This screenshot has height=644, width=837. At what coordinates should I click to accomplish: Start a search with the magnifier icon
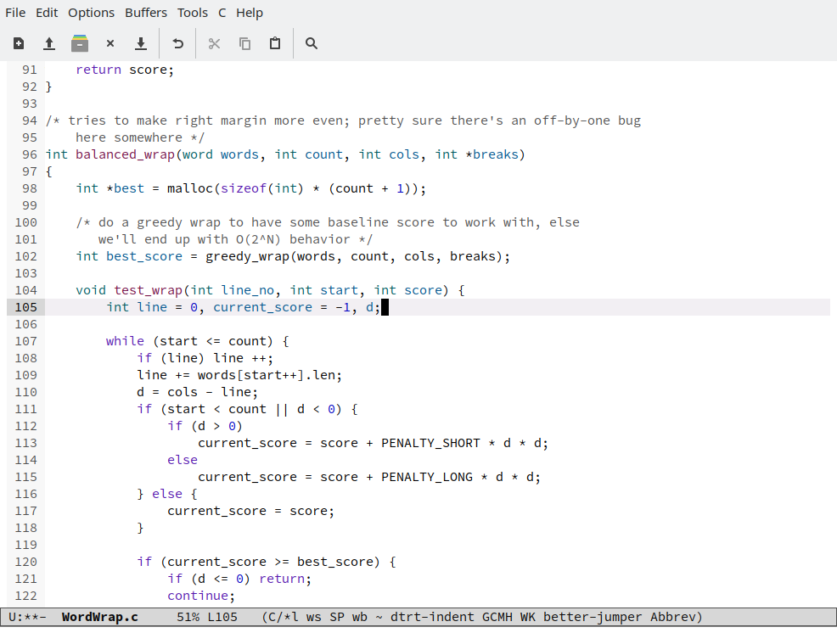coord(312,43)
